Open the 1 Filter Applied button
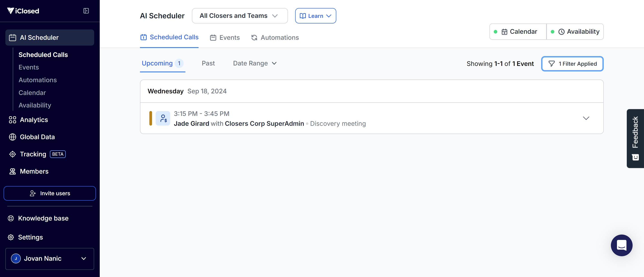 pos(572,64)
